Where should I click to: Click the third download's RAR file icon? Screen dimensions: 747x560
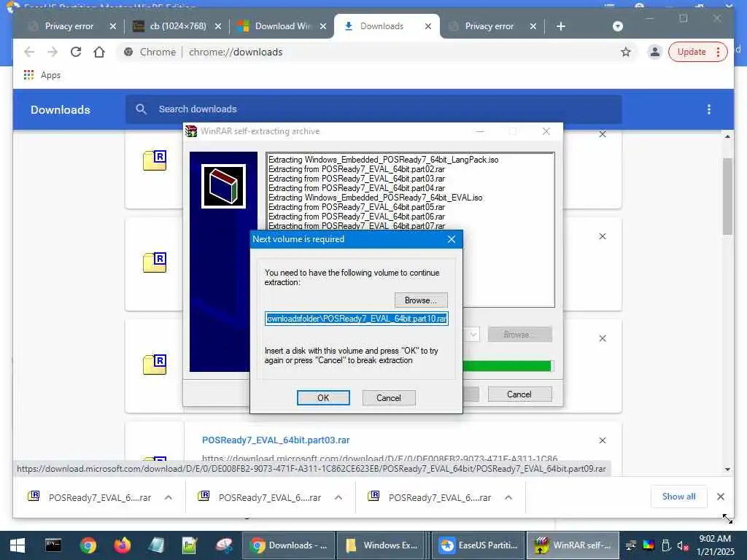[155, 365]
